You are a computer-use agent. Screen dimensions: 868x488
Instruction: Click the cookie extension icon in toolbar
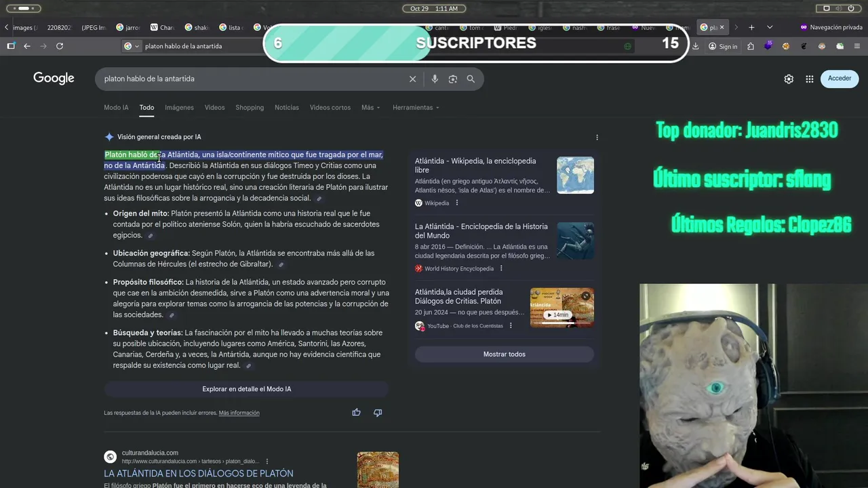click(x=786, y=46)
